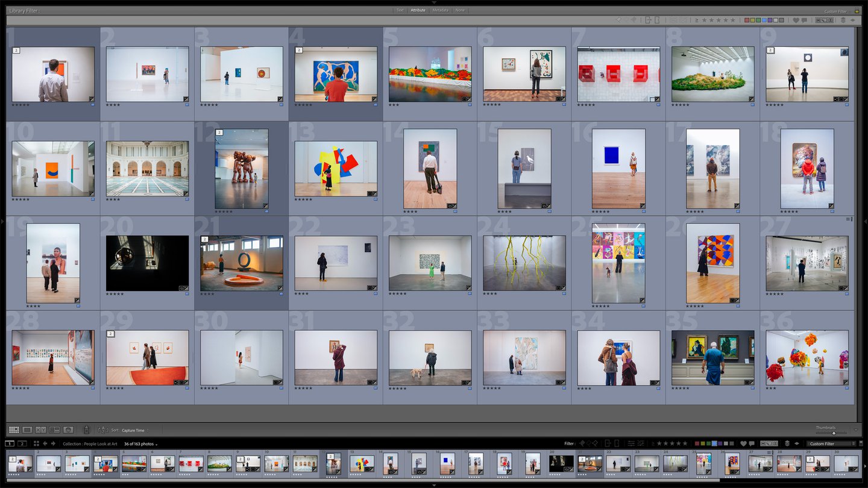Image resolution: width=868 pixels, height=488 pixels.
Task: Toggle comment filter in Library Filter bar
Action: pos(804,20)
